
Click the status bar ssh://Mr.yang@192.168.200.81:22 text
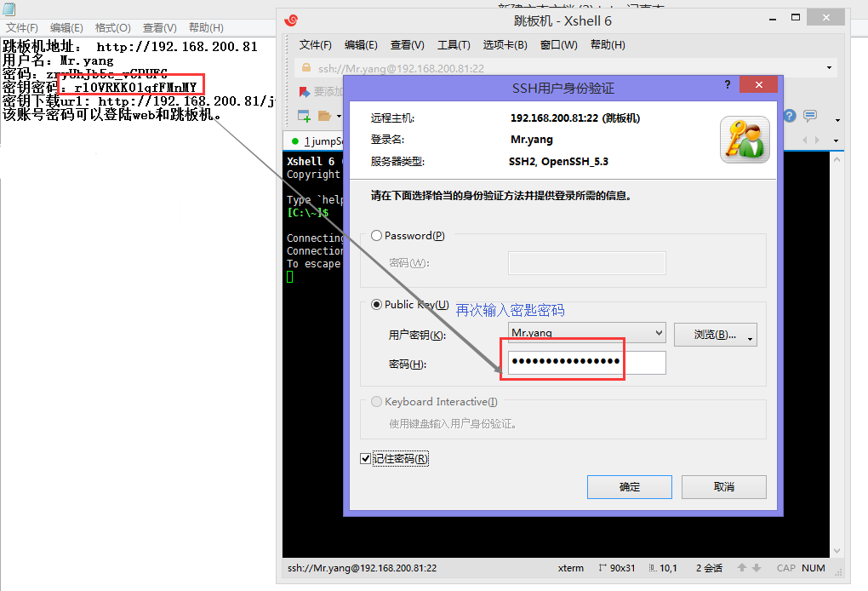click(362, 568)
